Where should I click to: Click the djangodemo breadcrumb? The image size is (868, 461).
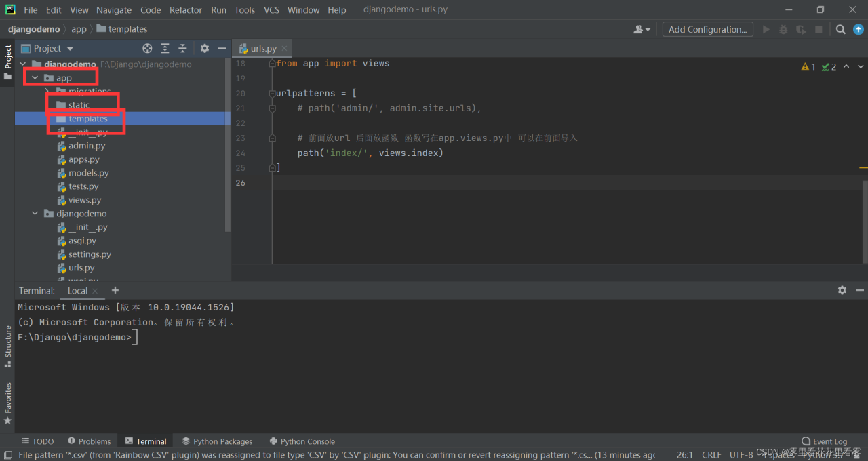click(x=34, y=29)
